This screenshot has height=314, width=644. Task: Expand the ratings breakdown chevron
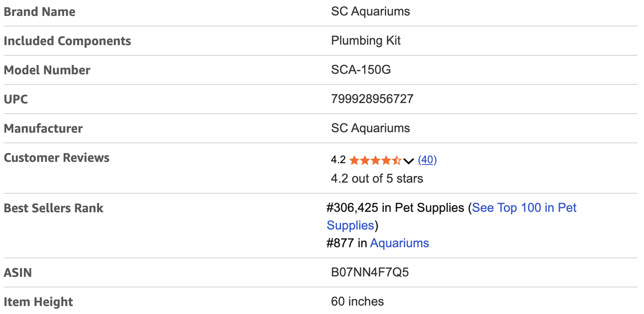[x=409, y=161]
